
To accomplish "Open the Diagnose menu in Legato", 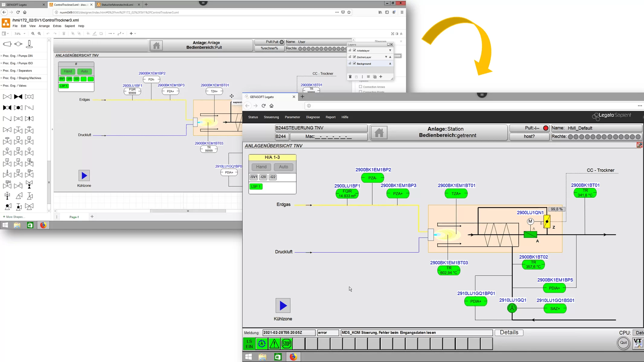I will point(313,117).
